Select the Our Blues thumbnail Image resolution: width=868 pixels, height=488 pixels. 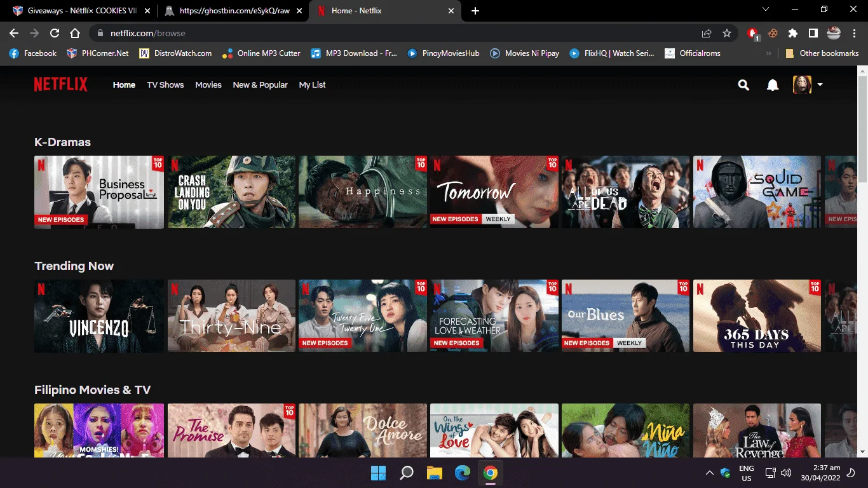tap(625, 316)
